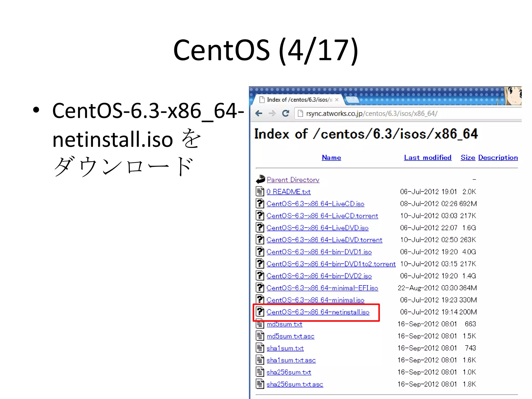Click the text file icon beside sha256sum.txt

click(x=260, y=372)
